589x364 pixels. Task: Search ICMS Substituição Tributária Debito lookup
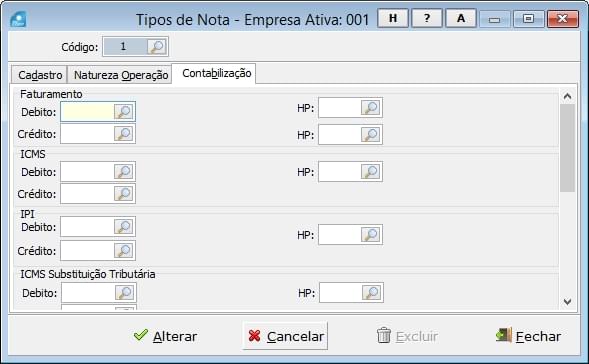(124, 293)
